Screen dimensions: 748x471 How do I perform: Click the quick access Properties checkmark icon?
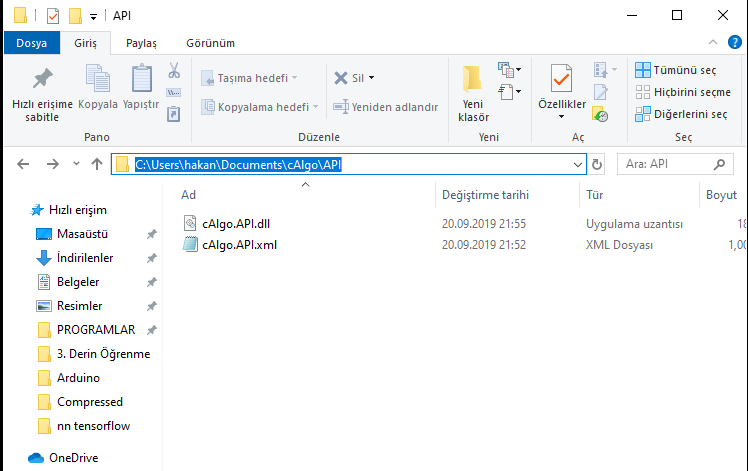point(53,16)
